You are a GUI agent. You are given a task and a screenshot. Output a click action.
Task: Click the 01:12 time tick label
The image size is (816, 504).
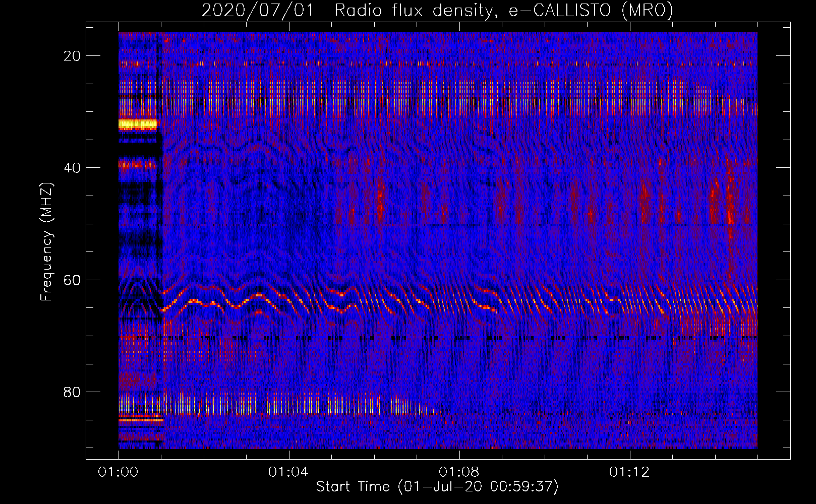pyautogui.click(x=629, y=472)
